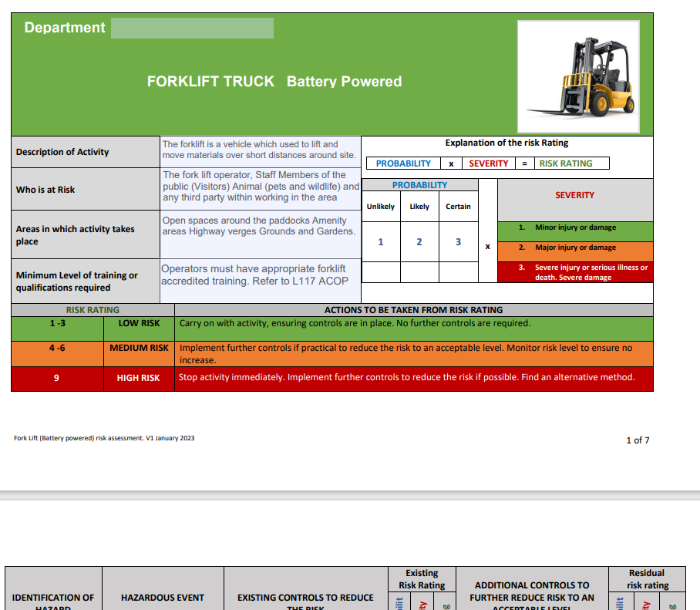Select the Department input box
The height and width of the screenshot is (610, 700).
192,27
